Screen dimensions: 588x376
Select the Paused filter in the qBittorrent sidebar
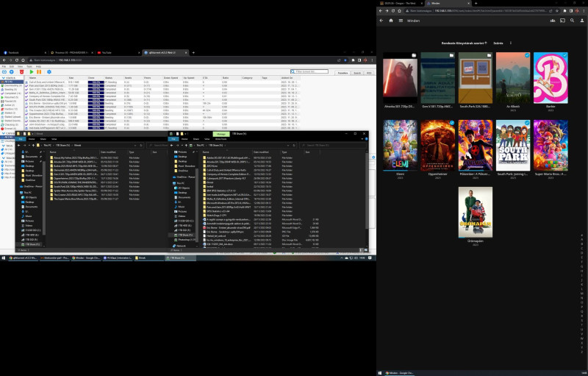pyautogui.click(x=9, y=102)
